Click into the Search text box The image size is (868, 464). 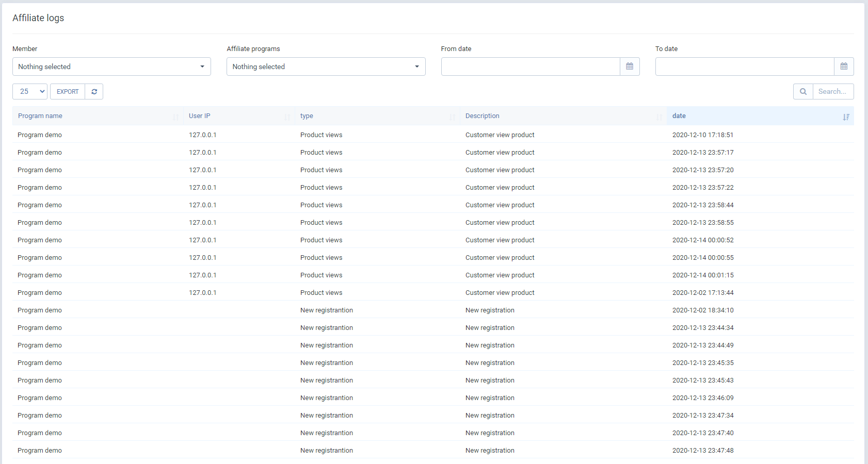pyautogui.click(x=833, y=92)
